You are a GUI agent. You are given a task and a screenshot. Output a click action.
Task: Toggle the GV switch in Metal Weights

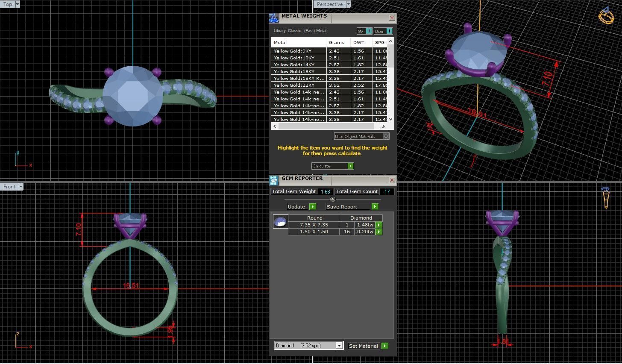[x=364, y=31]
